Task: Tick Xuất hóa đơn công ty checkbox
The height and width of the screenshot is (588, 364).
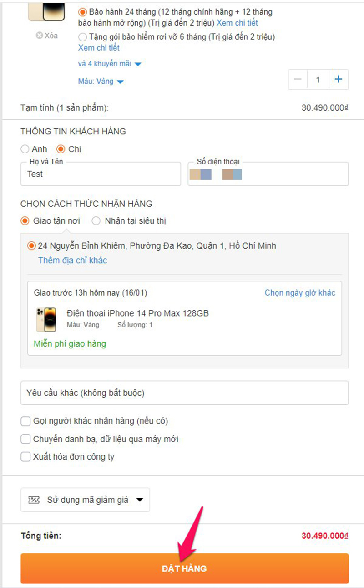Action: 25,457
